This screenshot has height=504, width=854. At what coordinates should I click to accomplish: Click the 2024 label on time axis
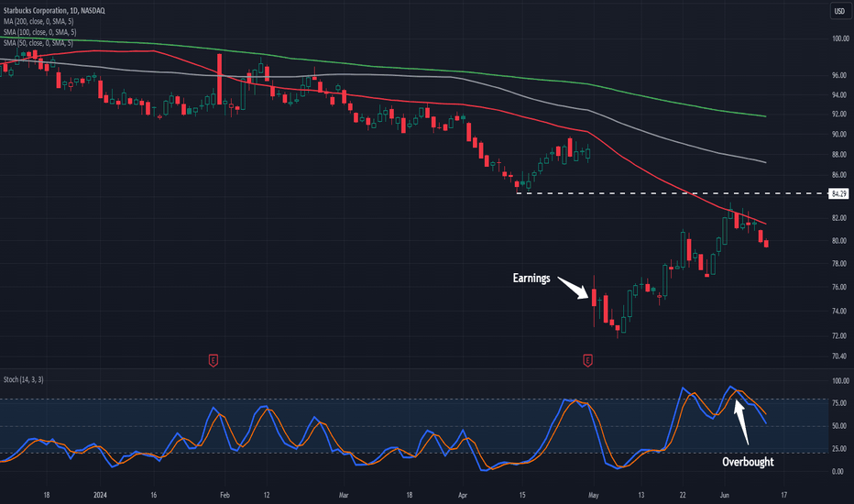click(x=100, y=495)
